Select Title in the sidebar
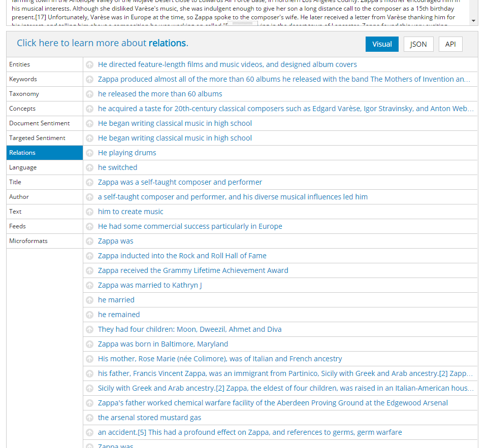488x448 pixels. coord(45,182)
